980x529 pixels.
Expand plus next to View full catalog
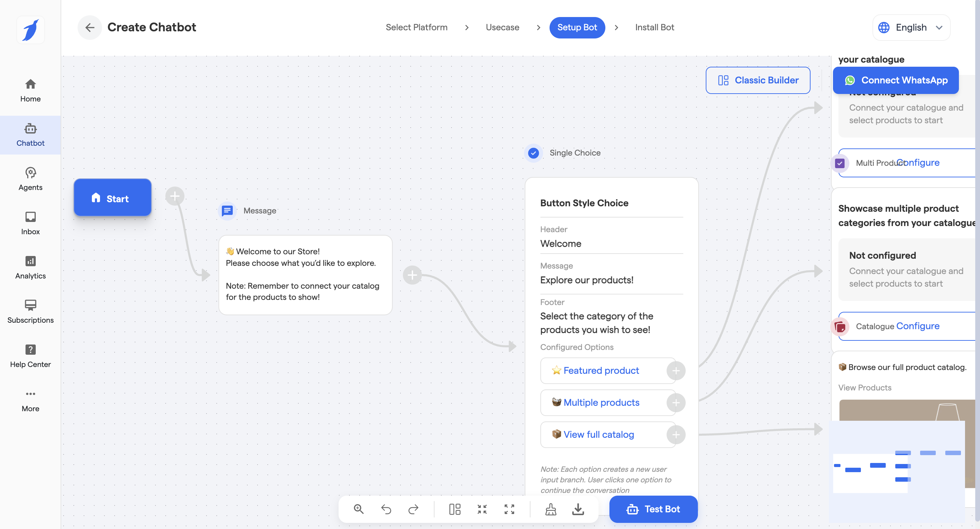[676, 435]
